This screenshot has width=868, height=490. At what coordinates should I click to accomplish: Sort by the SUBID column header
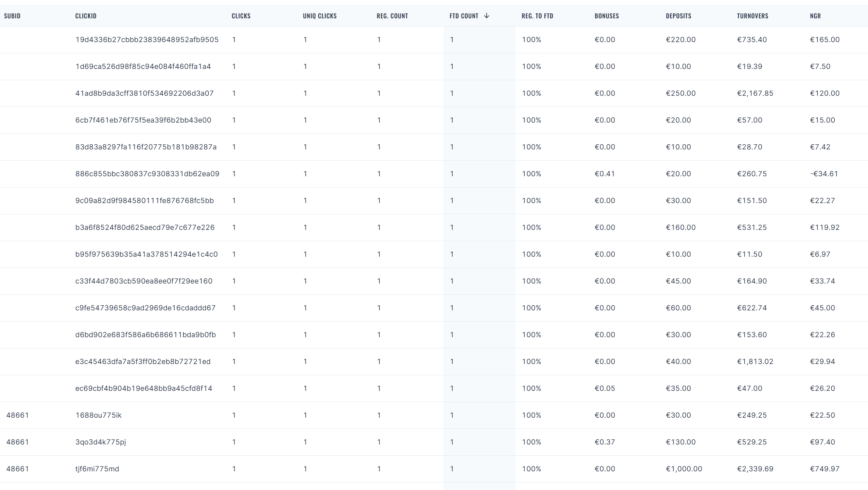tap(12, 16)
